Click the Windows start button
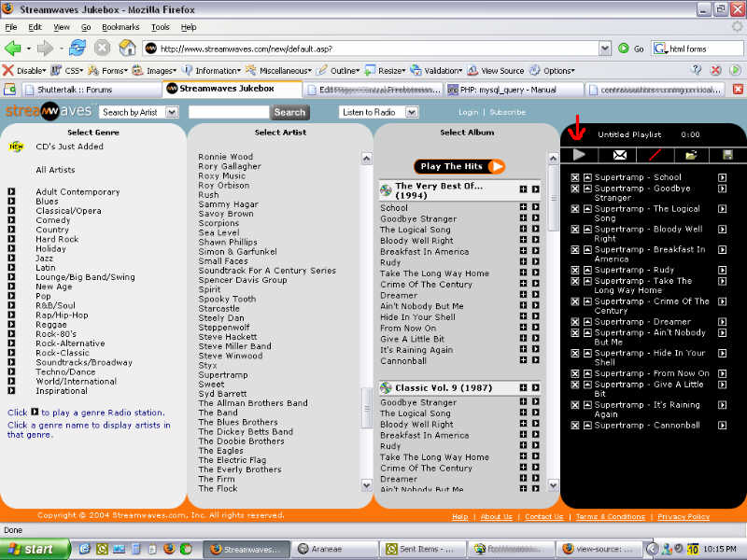The height and width of the screenshot is (560, 747). pos(35,549)
